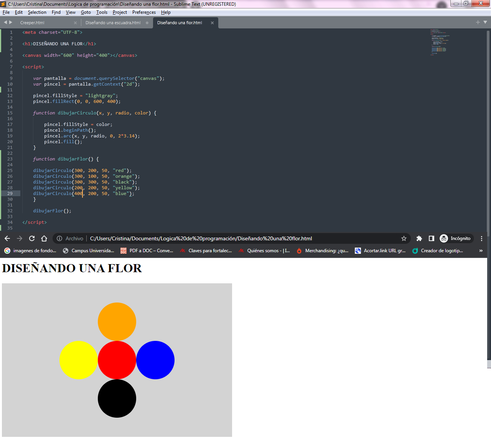The width and height of the screenshot is (491, 448).
Task: Open the View menu
Action: tap(71, 12)
